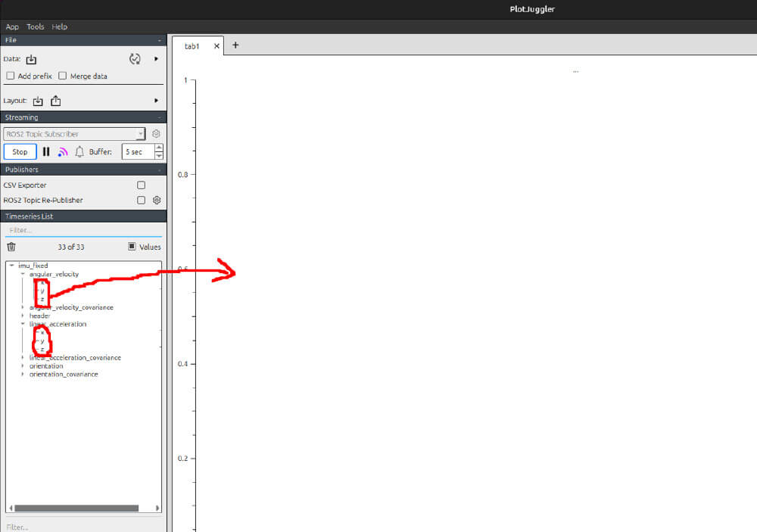Click the load data file icon
Image resolution: width=757 pixels, height=532 pixels.
(31, 60)
